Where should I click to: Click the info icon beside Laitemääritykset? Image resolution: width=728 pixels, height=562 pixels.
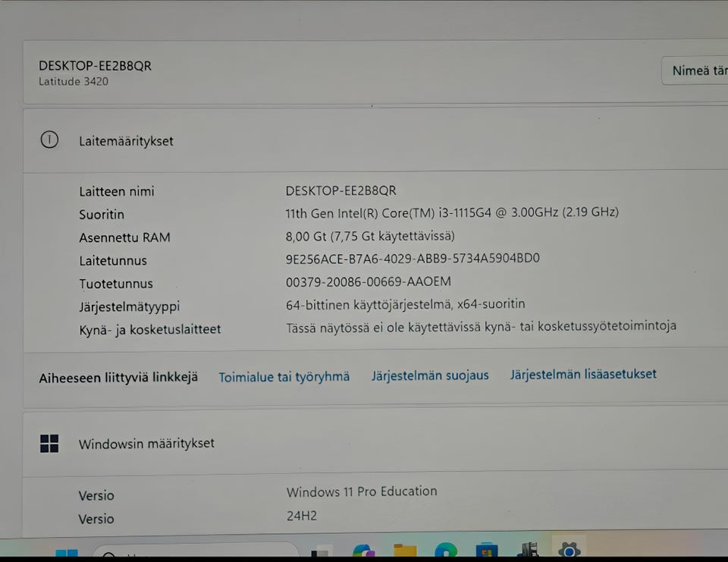[49, 140]
